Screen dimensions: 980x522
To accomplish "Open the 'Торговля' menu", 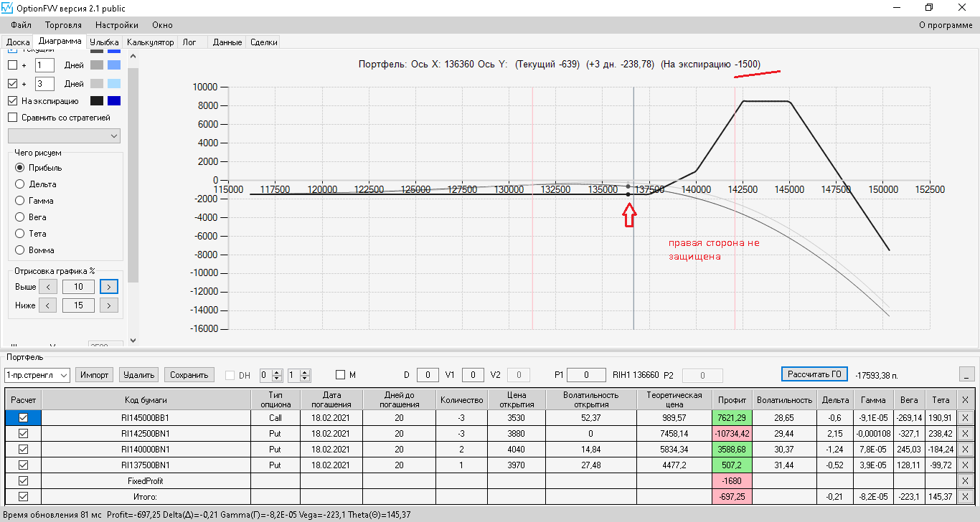I will pos(63,25).
